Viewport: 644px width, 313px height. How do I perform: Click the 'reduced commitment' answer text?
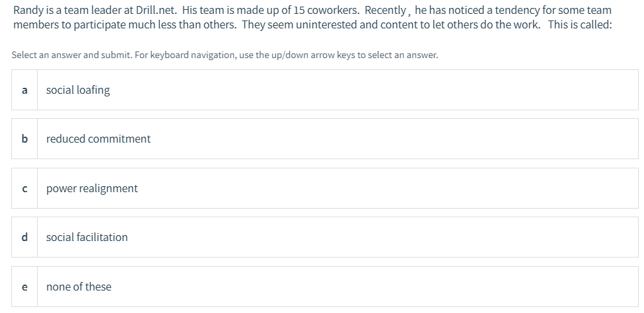[x=98, y=139]
